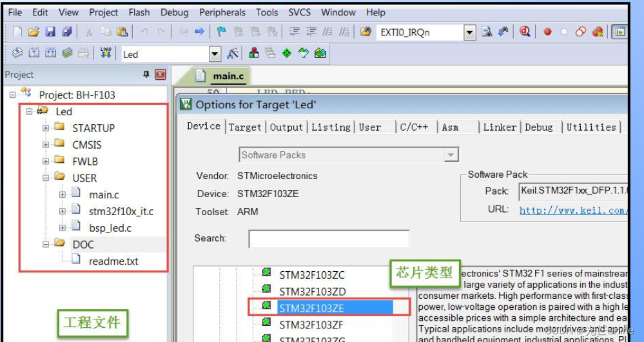
Task: Switch to the Output tab
Action: (286, 128)
